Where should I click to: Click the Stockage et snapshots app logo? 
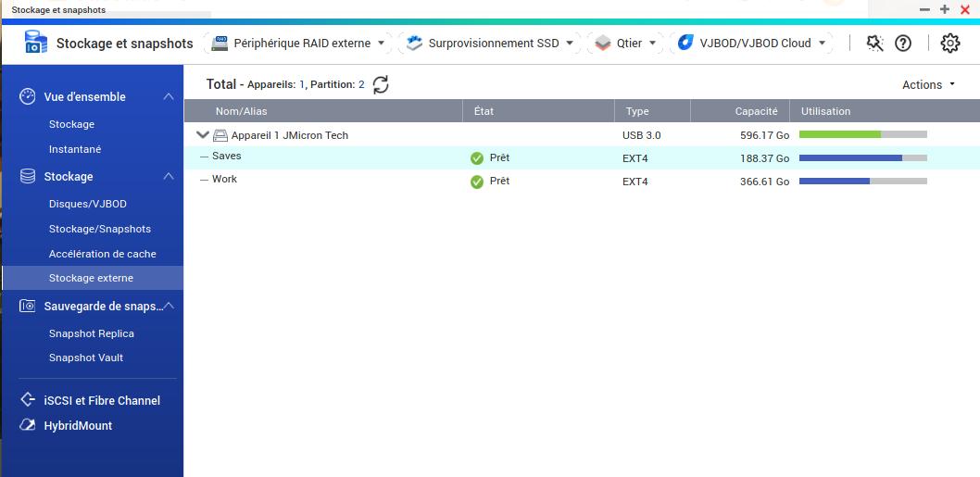coord(35,43)
